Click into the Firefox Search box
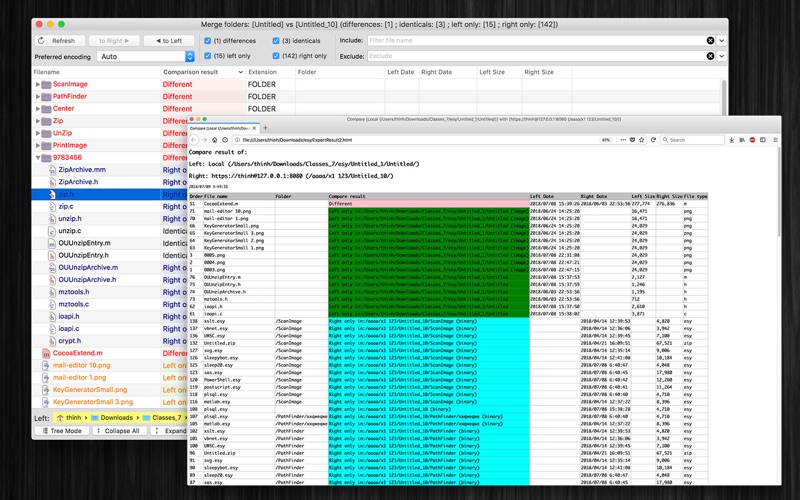This screenshot has height=500, width=800. [692, 140]
